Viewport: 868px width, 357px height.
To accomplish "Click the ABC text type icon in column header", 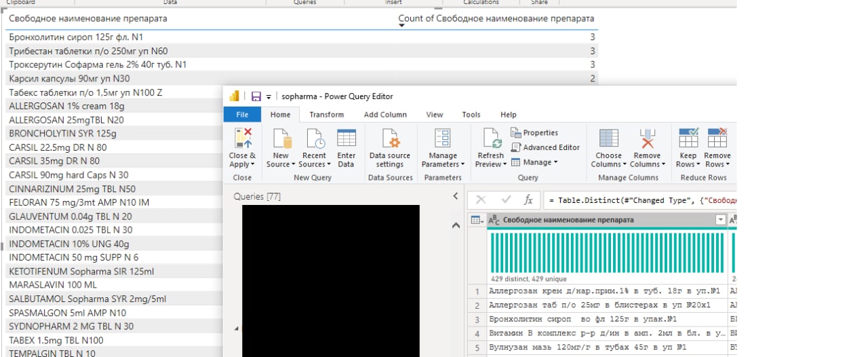I will pyautogui.click(x=494, y=220).
